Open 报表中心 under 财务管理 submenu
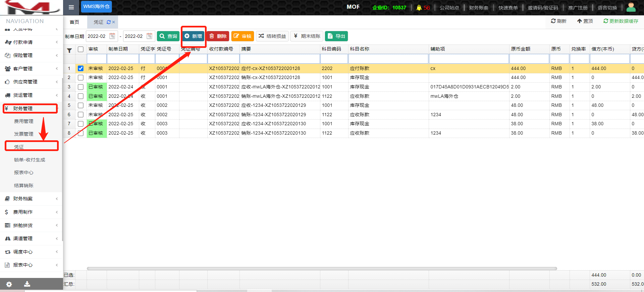This screenshot has width=644, height=292. click(x=24, y=172)
